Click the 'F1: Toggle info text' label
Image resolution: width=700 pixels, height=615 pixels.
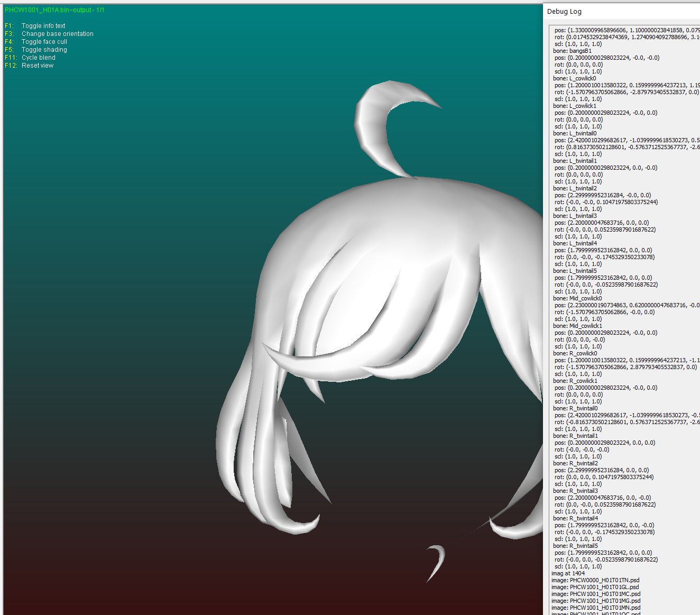[35, 25]
